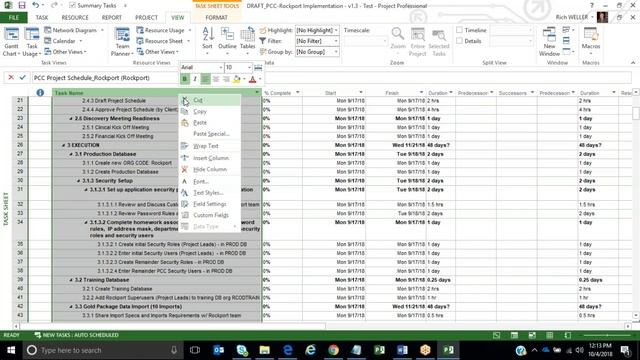640x360 pixels.
Task: Open the PROJECT ribbon tab
Action: pos(146,18)
